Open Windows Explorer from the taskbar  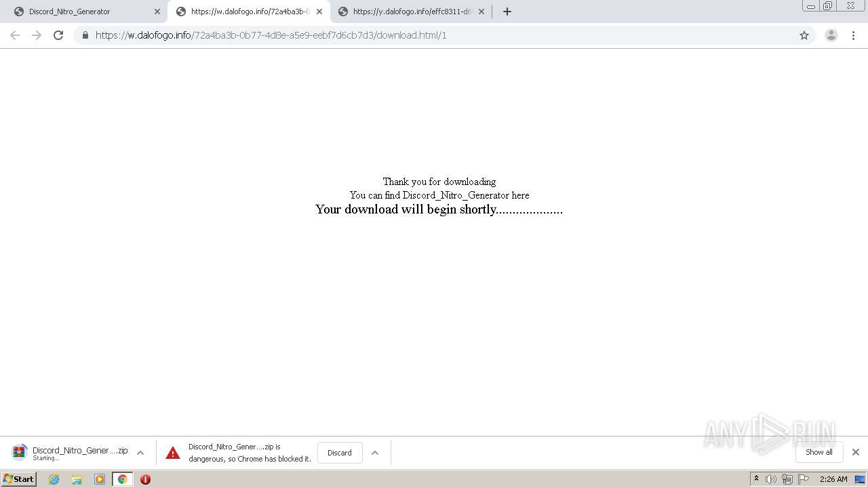pos(77,479)
